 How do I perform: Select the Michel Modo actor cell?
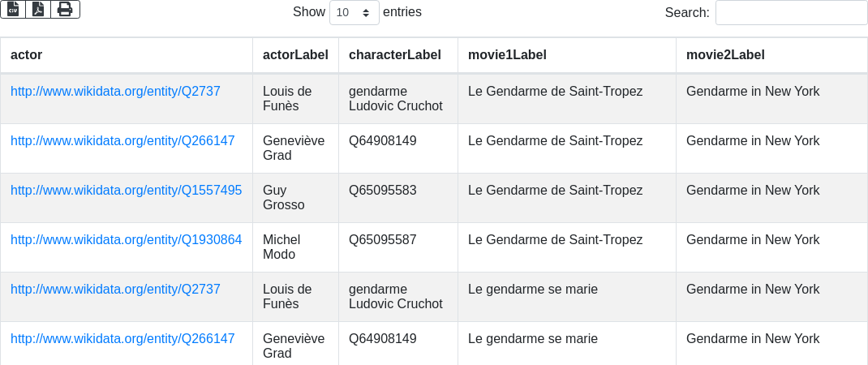[x=295, y=247]
